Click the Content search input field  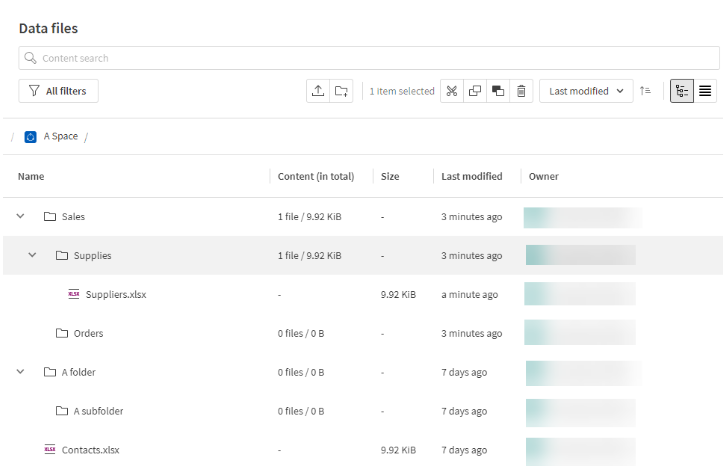(369, 58)
